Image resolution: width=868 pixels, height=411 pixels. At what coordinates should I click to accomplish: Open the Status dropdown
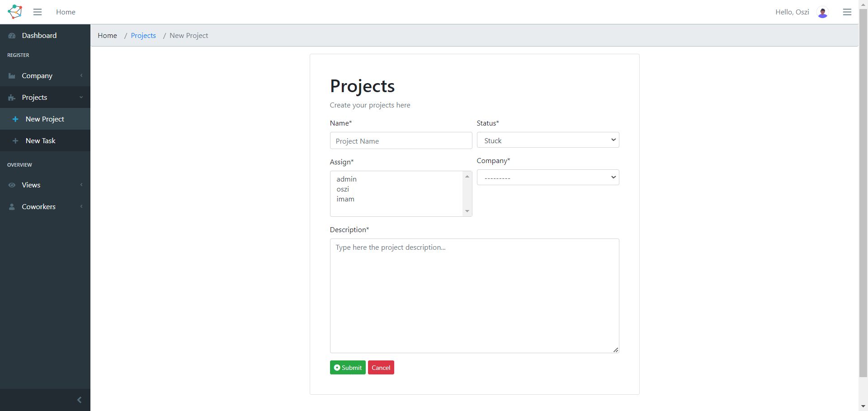(547, 140)
